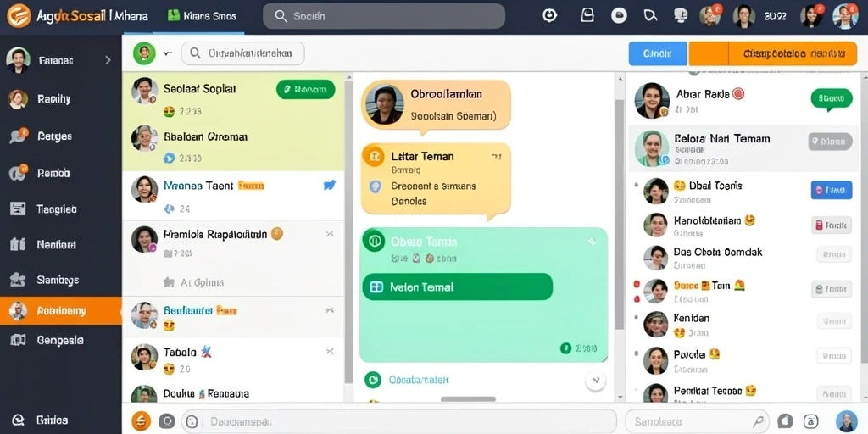Click the orange app logo in top bar

click(19, 16)
